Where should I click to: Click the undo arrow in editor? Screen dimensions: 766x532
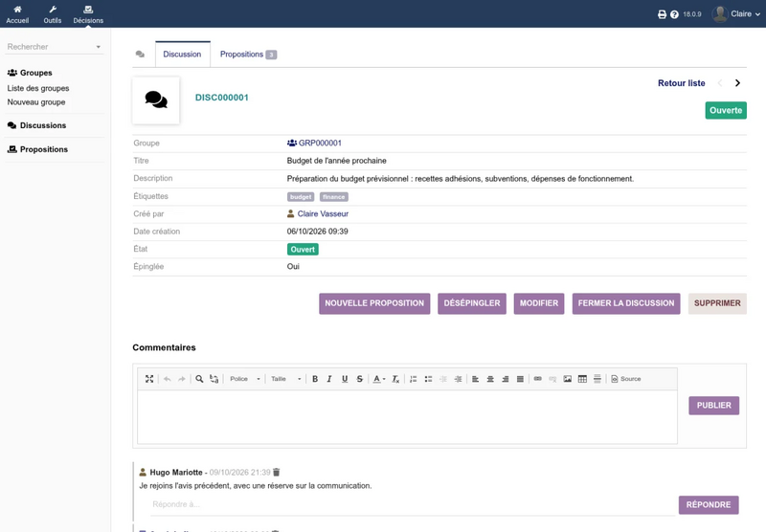167,379
